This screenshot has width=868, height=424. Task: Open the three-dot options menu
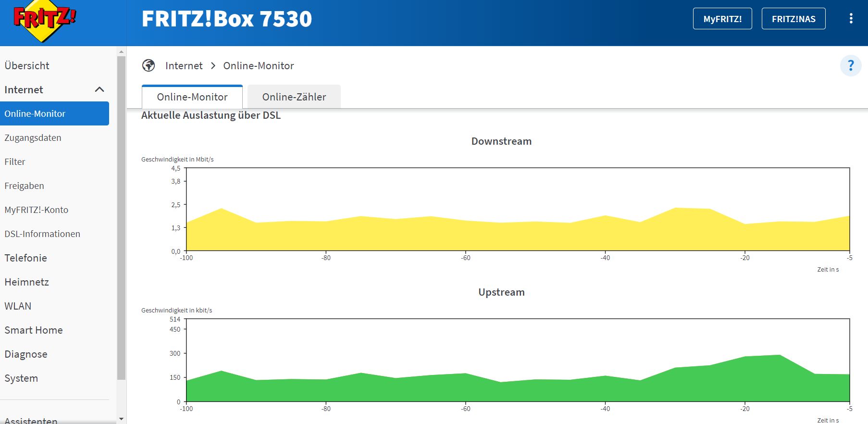click(x=851, y=19)
